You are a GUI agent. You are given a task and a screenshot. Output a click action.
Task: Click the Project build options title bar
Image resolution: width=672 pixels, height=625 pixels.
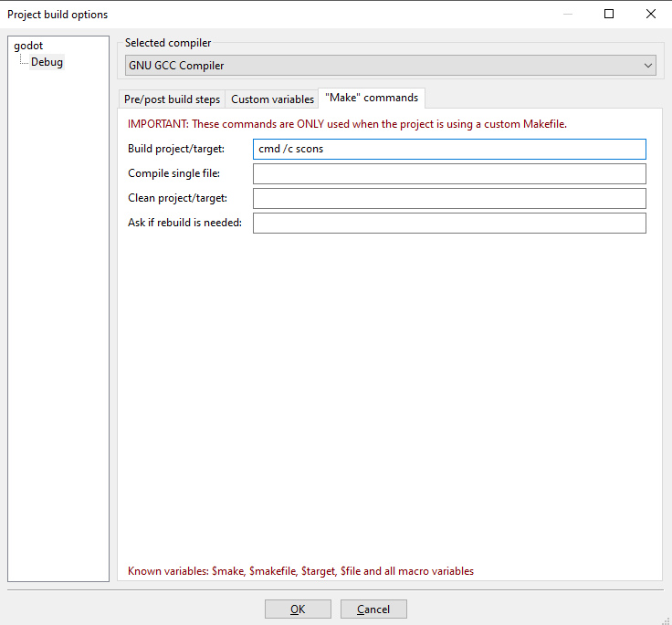coord(274,14)
